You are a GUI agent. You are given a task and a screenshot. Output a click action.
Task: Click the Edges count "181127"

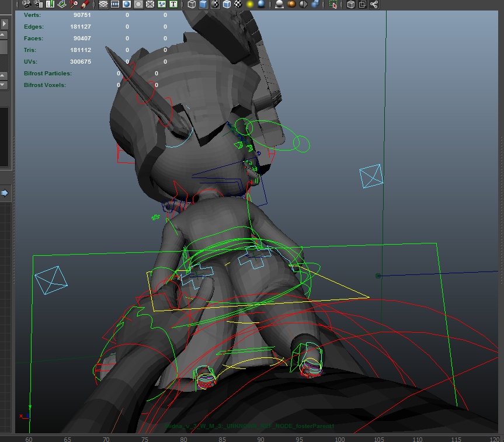[x=81, y=27]
